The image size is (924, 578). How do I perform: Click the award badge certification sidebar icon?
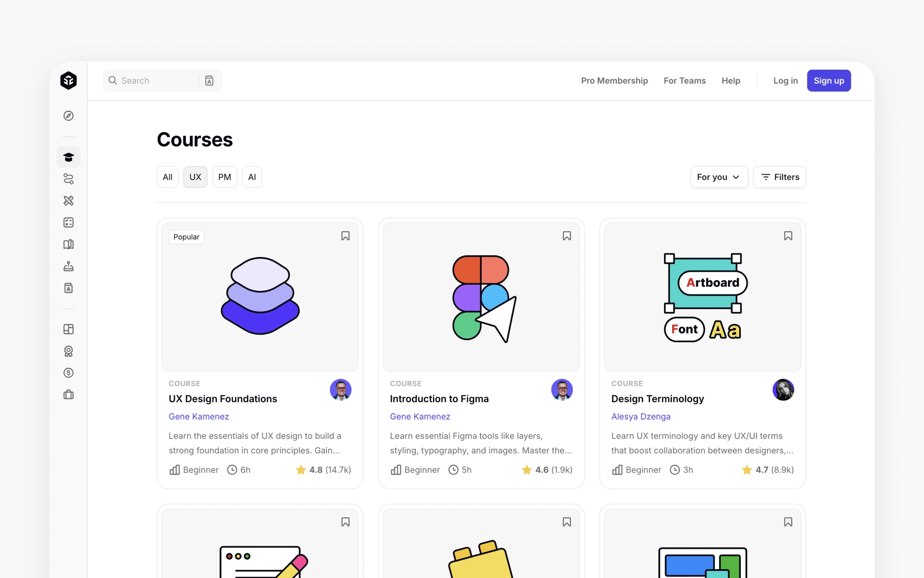[x=69, y=351]
